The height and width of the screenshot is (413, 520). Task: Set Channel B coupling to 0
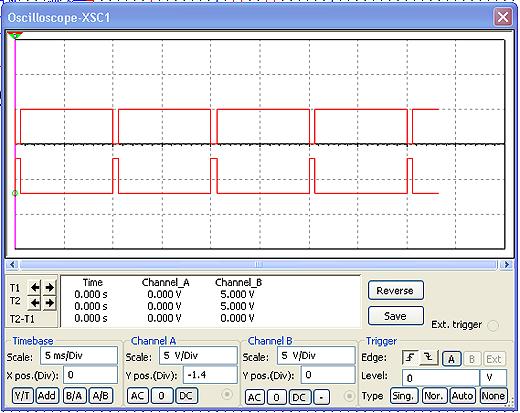(x=276, y=397)
